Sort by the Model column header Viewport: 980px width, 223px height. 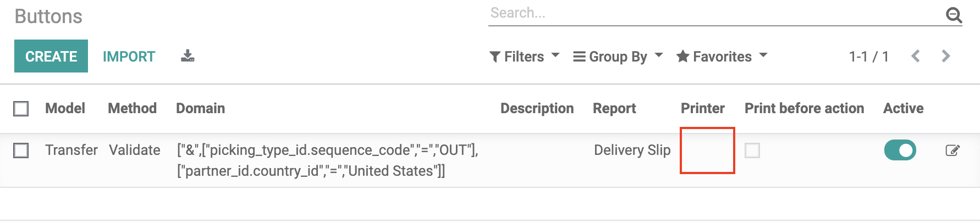pos(65,108)
